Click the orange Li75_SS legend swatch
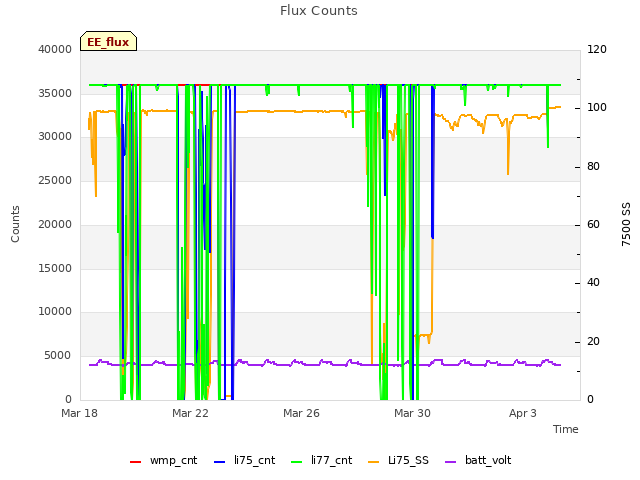The image size is (640, 480). tap(373, 462)
